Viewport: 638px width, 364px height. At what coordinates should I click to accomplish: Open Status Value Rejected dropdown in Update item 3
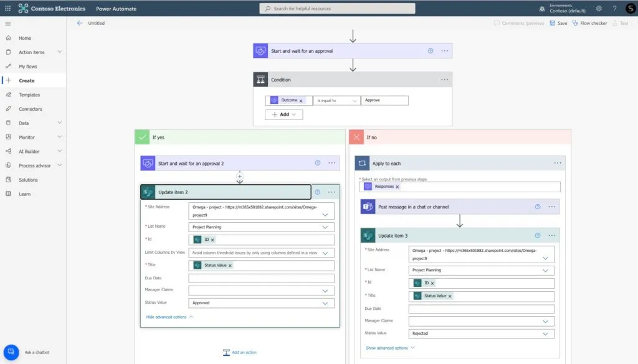[x=545, y=334]
